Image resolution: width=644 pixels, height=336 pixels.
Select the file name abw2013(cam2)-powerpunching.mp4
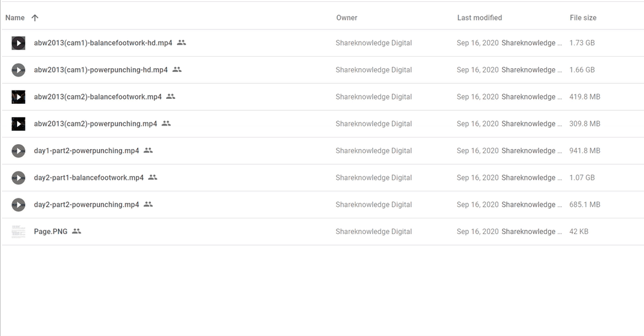(x=95, y=124)
